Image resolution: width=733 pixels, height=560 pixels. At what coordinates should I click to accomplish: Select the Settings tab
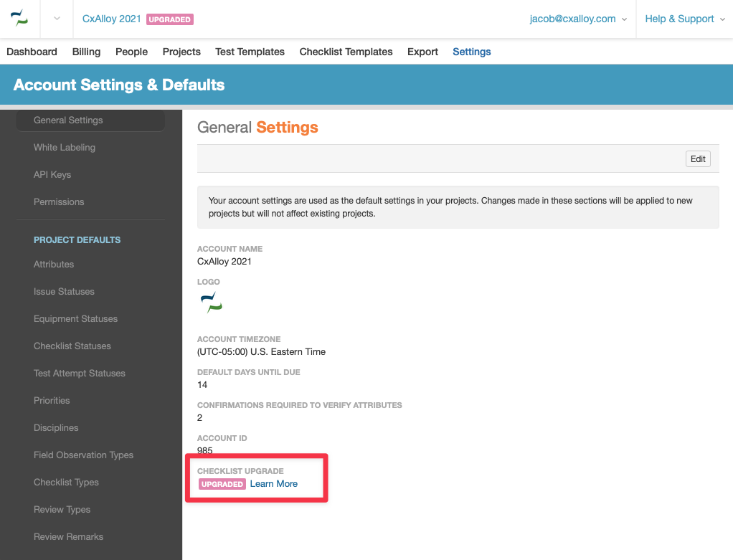tap(472, 52)
